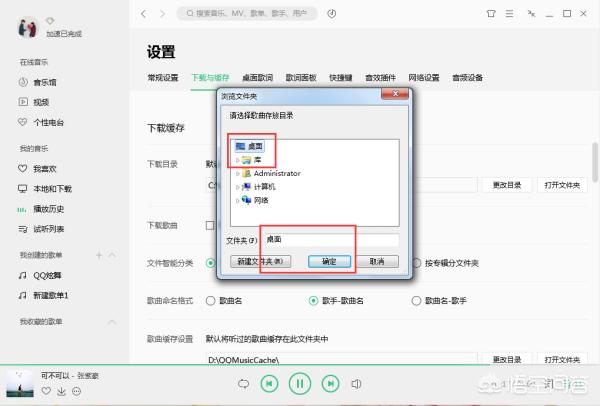
Task: Expand the 网络 tree node
Action: [237, 201]
